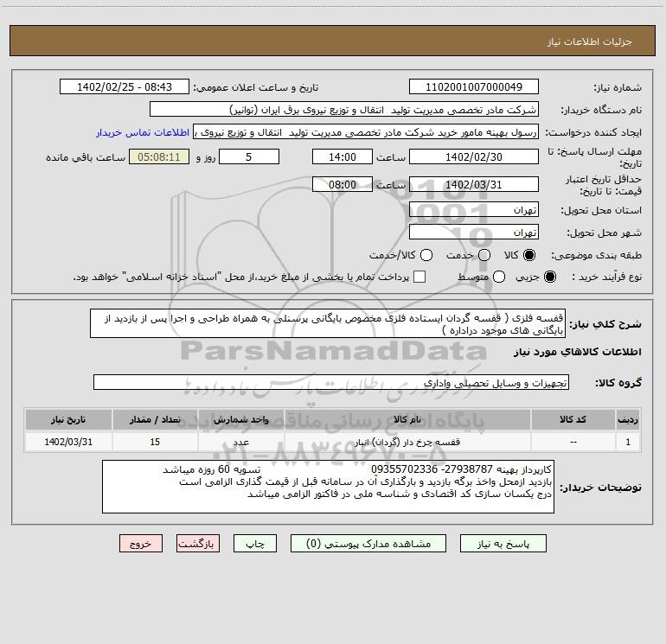
Task: Click the validity time field 08:00
Action: [343, 184]
